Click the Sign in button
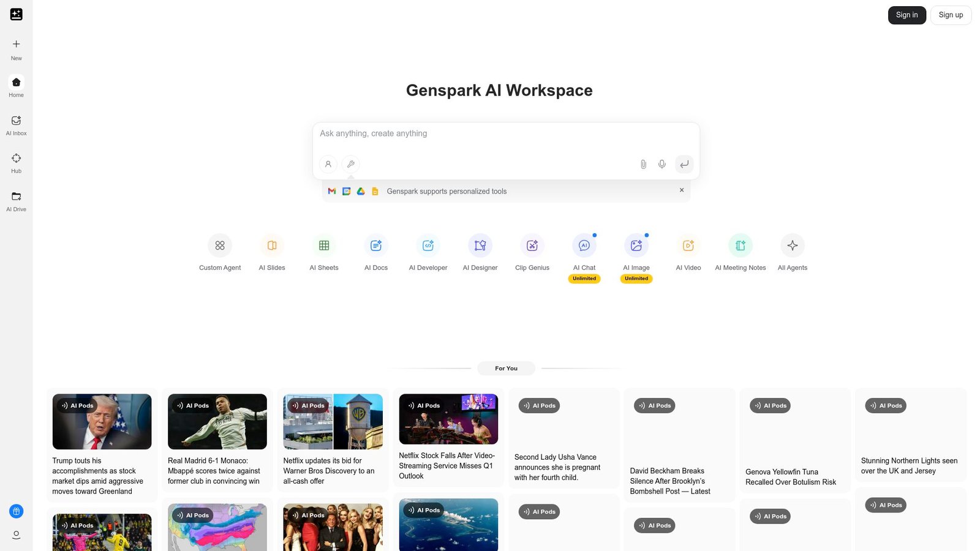Image resolution: width=980 pixels, height=551 pixels. [x=907, y=15]
